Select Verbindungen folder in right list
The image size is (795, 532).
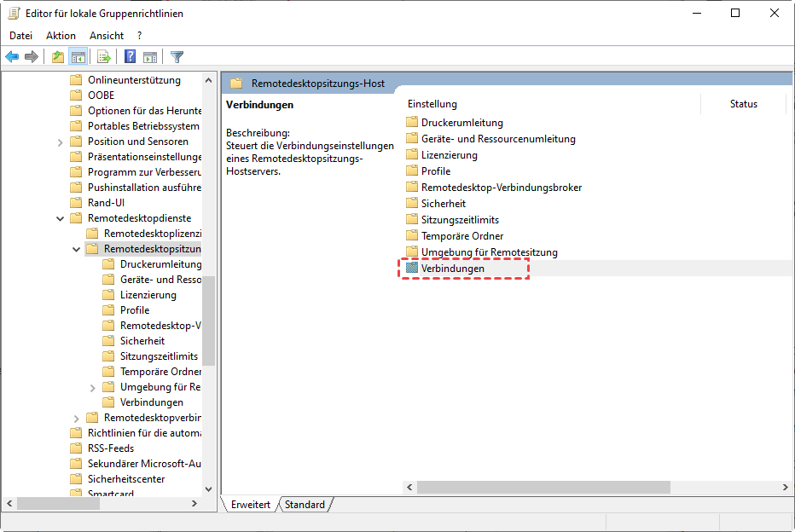coord(452,269)
